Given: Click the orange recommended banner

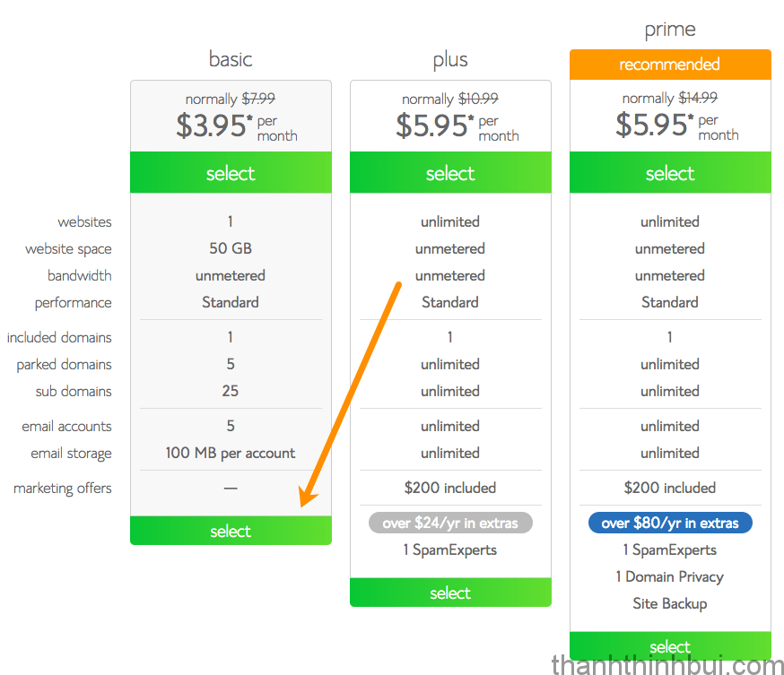Looking at the screenshot, I should pyautogui.click(x=670, y=65).
